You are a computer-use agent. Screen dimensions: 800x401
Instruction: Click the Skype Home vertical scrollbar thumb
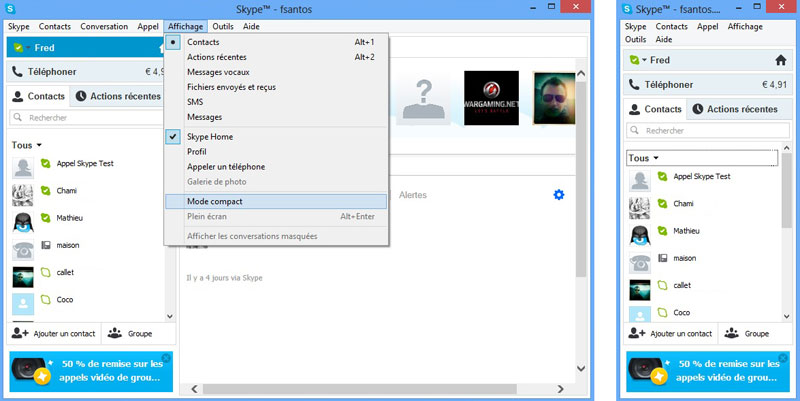pyautogui.click(x=581, y=179)
